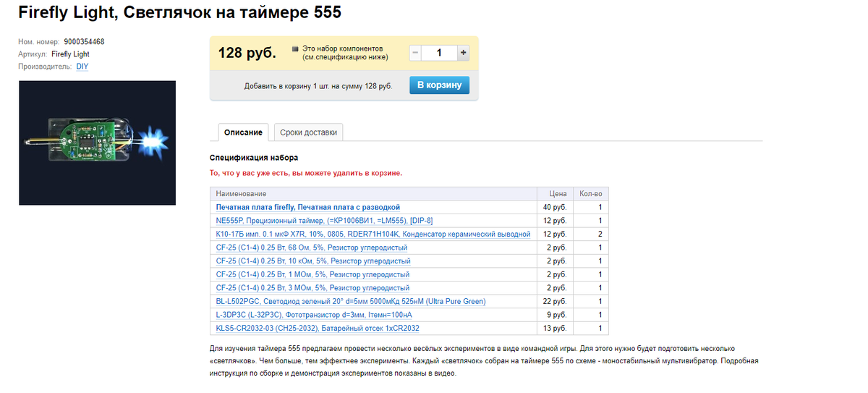
Task: Open the BL-L502PGC green LED link
Action: (x=351, y=301)
